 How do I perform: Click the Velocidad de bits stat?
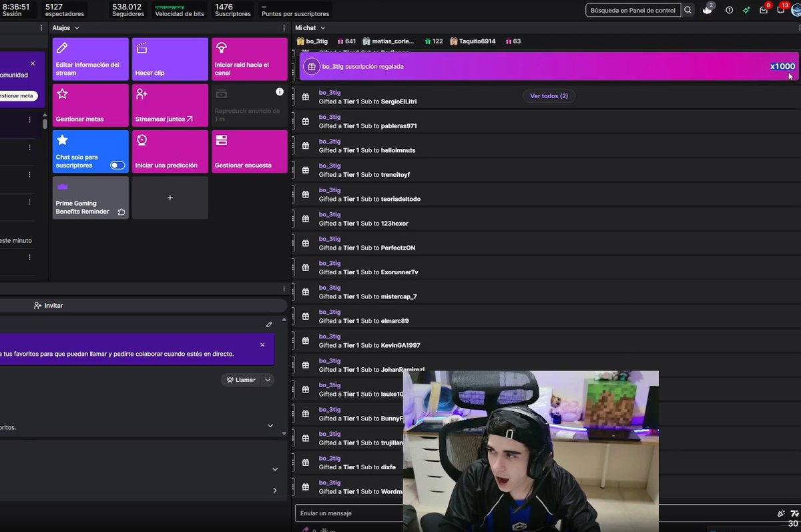(180, 10)
